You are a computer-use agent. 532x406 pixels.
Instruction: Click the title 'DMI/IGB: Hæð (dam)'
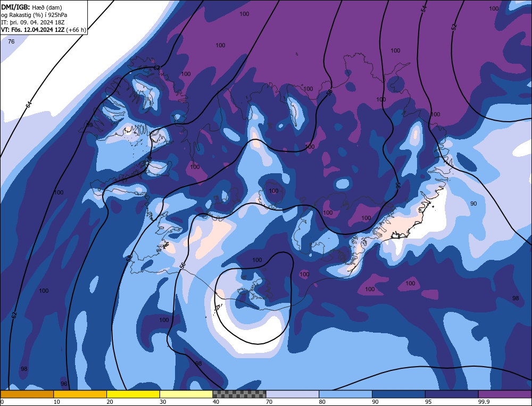pos(31,7)
